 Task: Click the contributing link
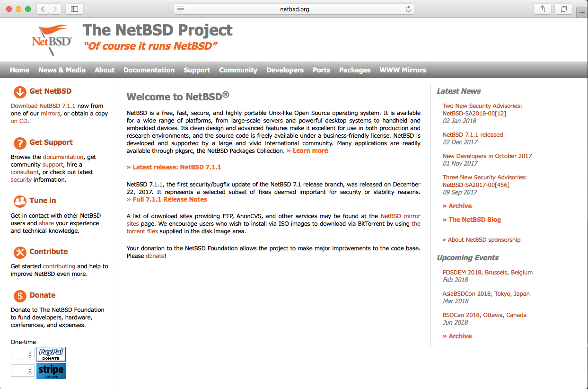[x=59, y=266]
